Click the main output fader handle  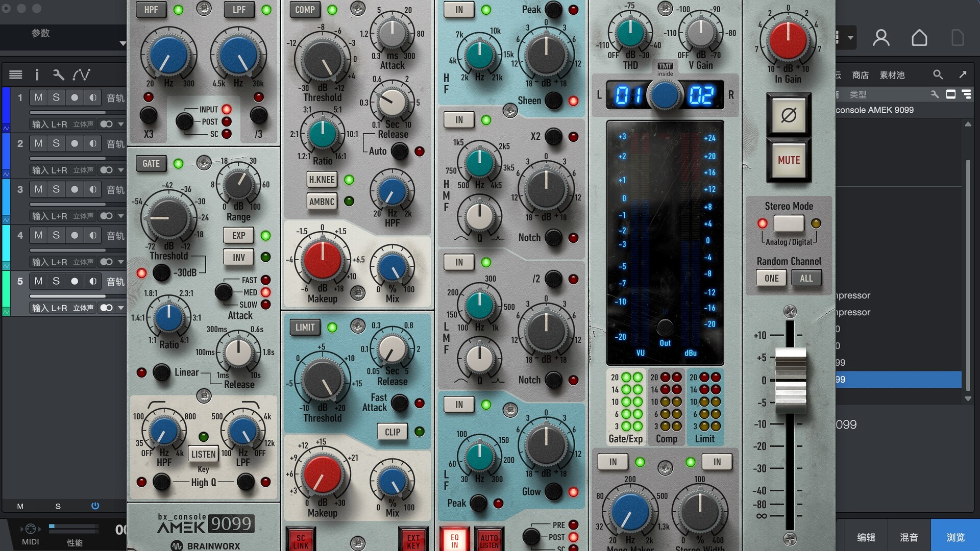(790, 380)
